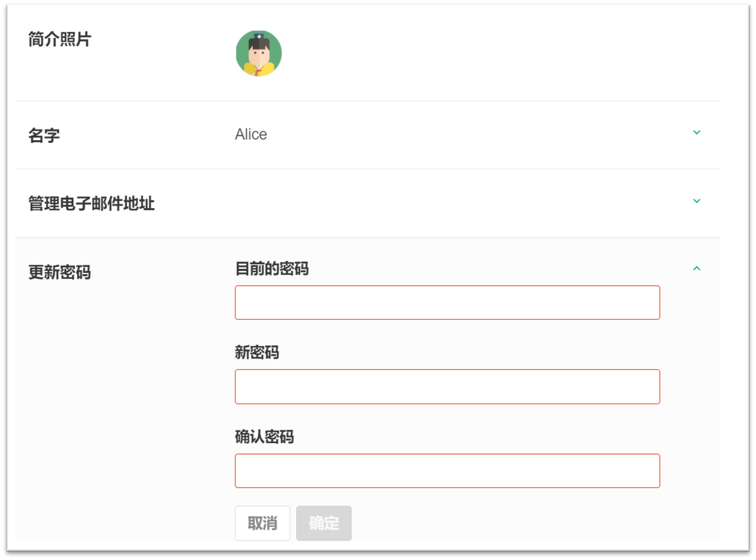This screenshot has width=756, height=560.
Task: Click the divider beneath the profile photo section
Action: [367, 101]
